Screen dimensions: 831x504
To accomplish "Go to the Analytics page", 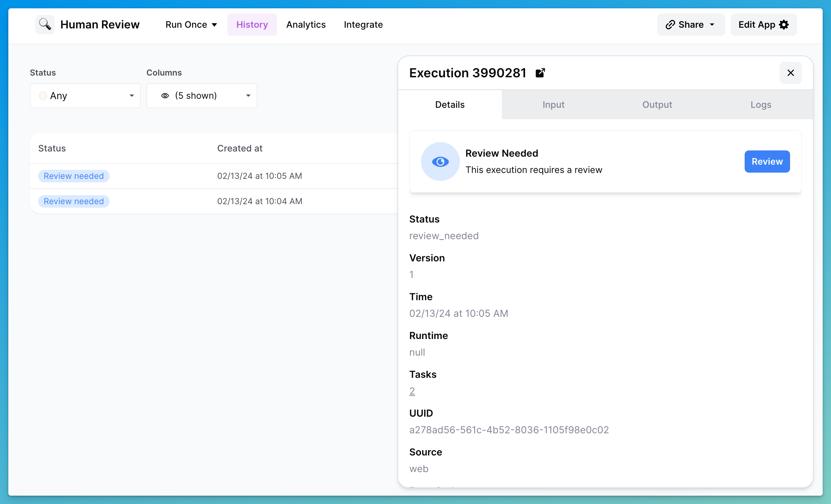I will pyautogui.click(x=306, y=25).
